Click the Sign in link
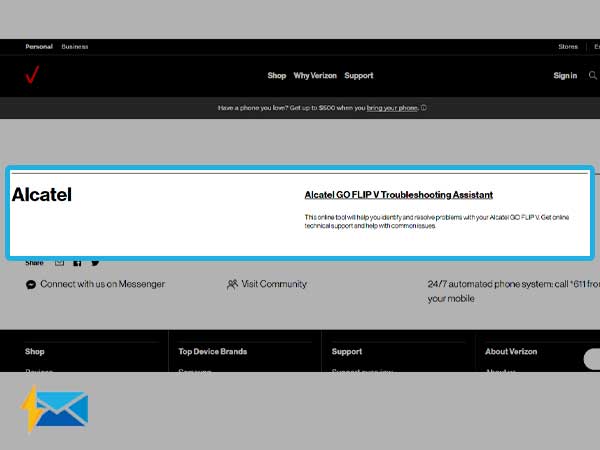This screenshot has height=450, width=600. point(565,76)
